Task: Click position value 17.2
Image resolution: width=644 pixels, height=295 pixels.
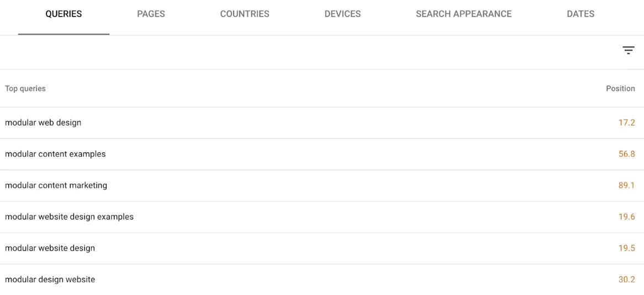Action: tap(626, 123)
